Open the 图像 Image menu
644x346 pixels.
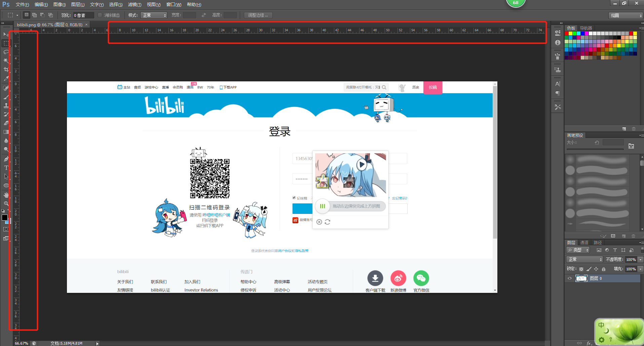[60, 4]
